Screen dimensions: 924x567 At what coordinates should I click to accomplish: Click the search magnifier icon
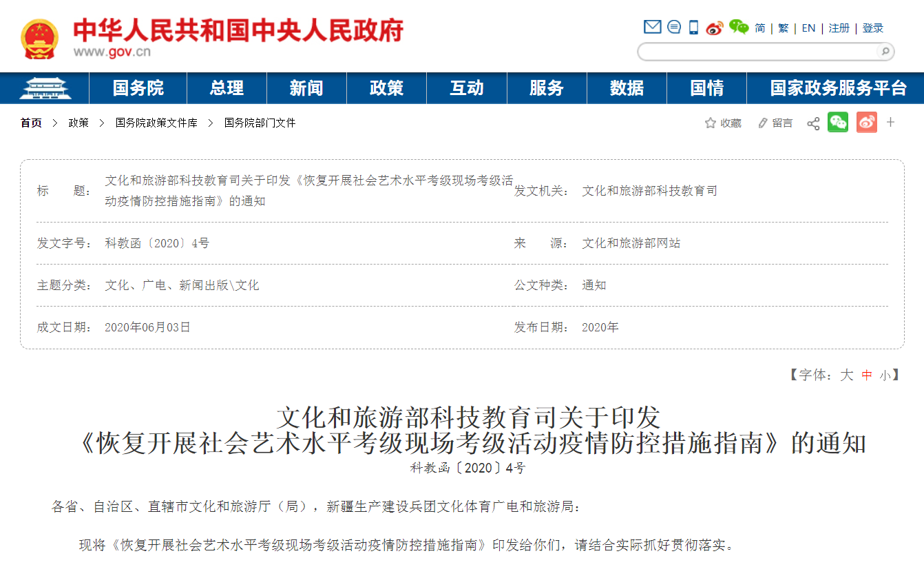[885, 51]
